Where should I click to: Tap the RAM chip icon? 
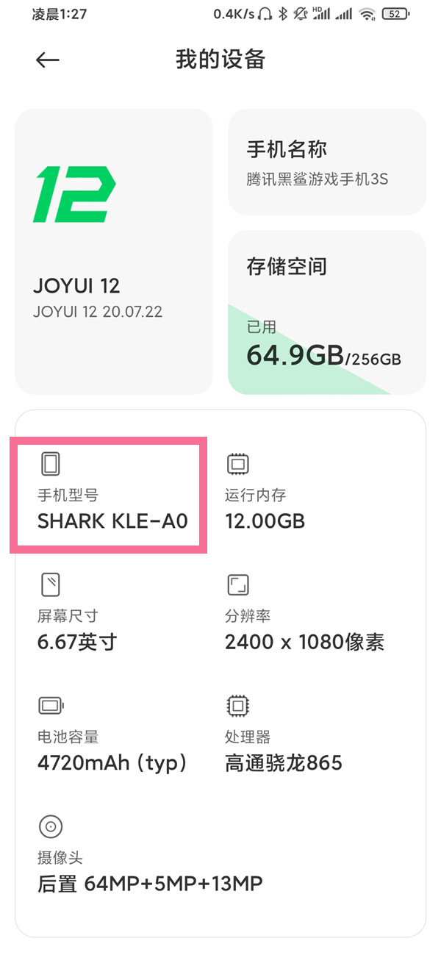[237, 464]
